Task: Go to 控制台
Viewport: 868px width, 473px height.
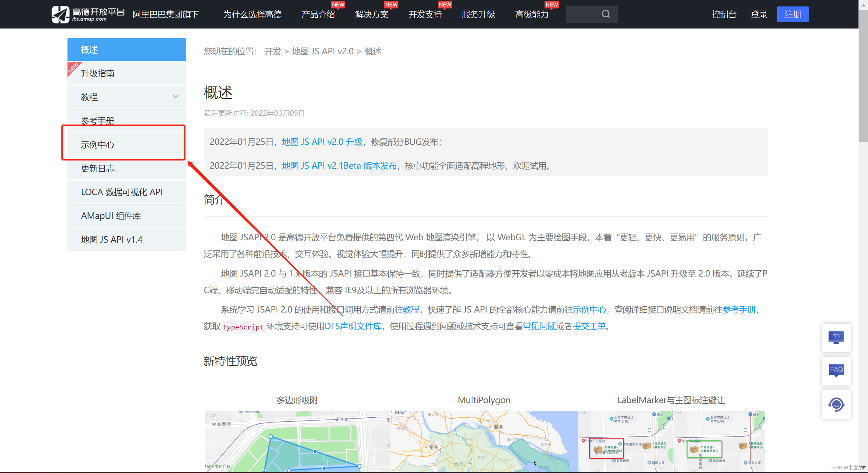Action: [x=724, y=14]
